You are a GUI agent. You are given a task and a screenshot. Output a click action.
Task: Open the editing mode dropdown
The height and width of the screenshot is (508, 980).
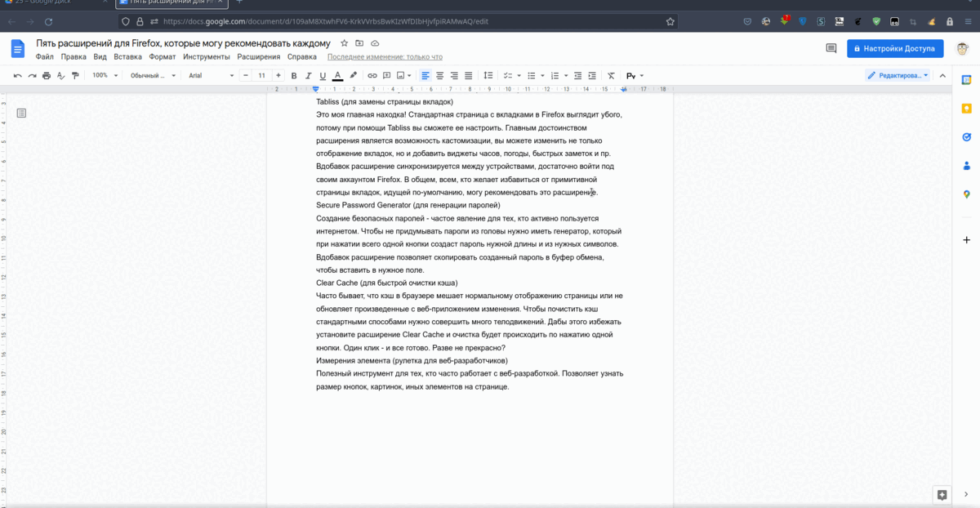pyautogui.click(x=898, y=75)
